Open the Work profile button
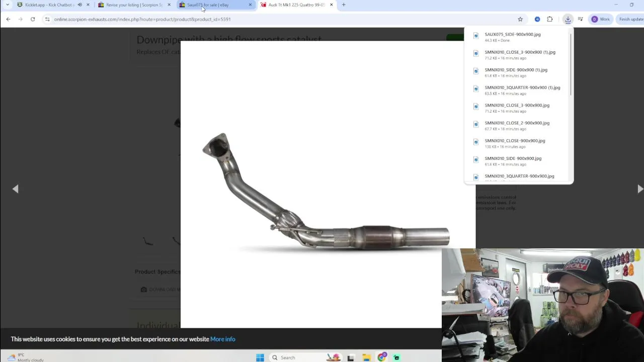The height and width of the screenshot is (362, 644). 601,19
